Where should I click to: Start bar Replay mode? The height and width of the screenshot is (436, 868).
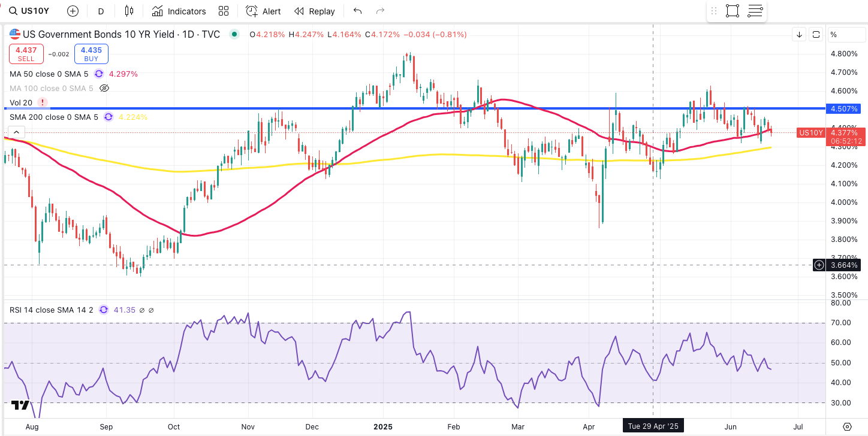(315, 11)
